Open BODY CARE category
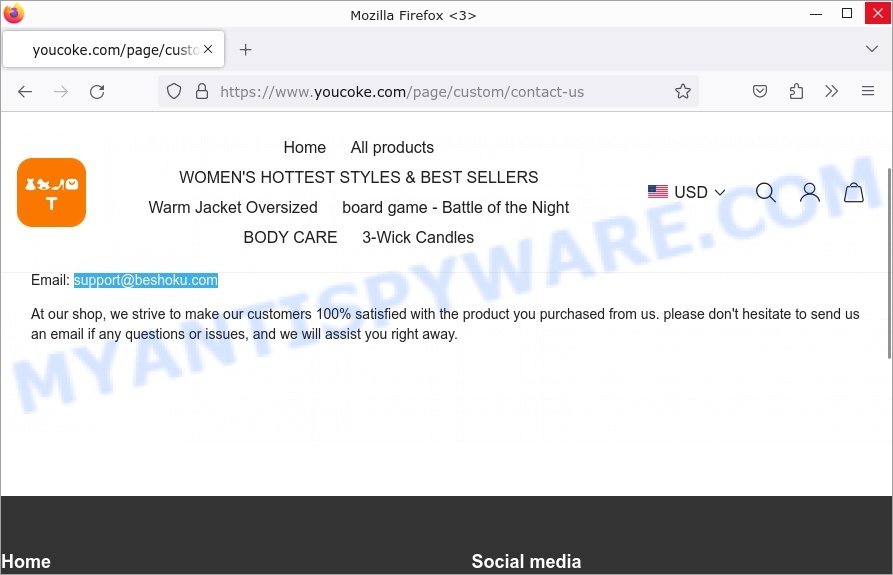This screenshot has height=575, width=893. pos(290,237)
